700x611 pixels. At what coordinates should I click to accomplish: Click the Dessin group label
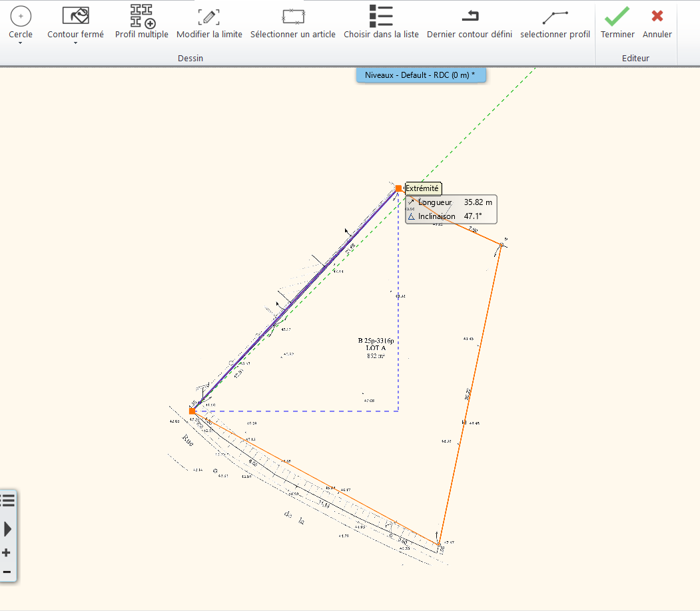[x=190, y=59]
